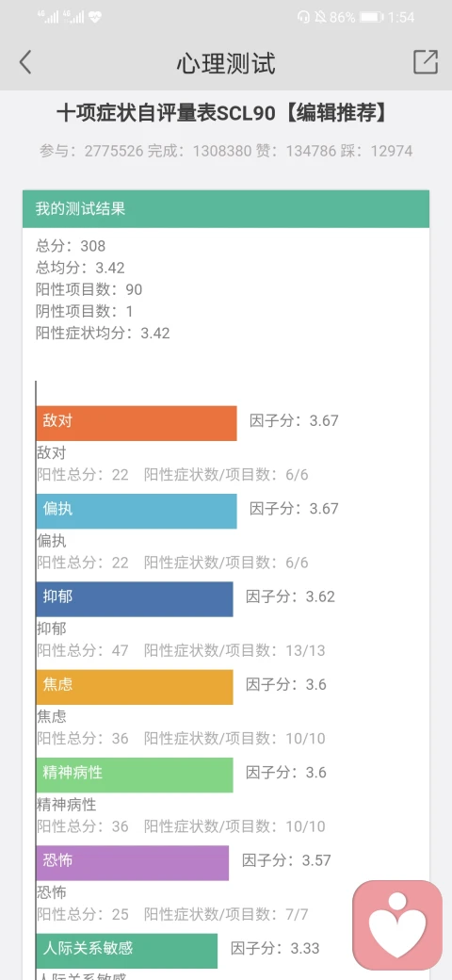Image resolution: width=452 pixels, height=980 pixels.
Task: Open the share icon at top right
Action: (425, 62)
